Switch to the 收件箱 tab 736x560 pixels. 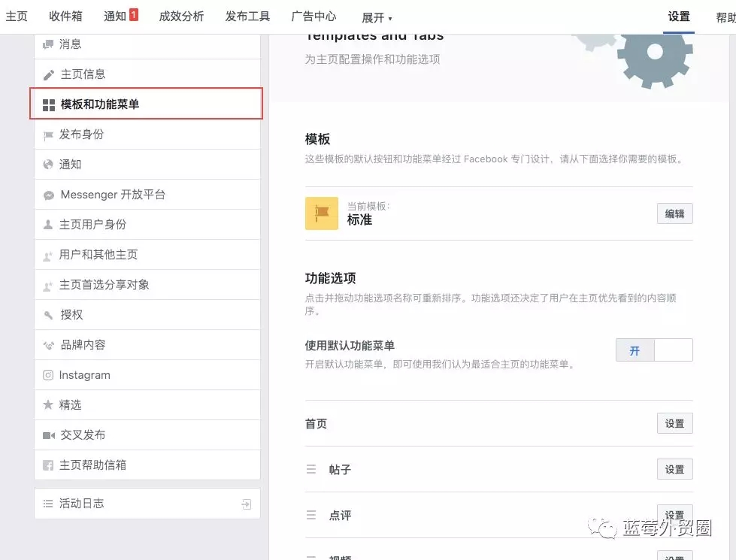(x=65, y=17)
